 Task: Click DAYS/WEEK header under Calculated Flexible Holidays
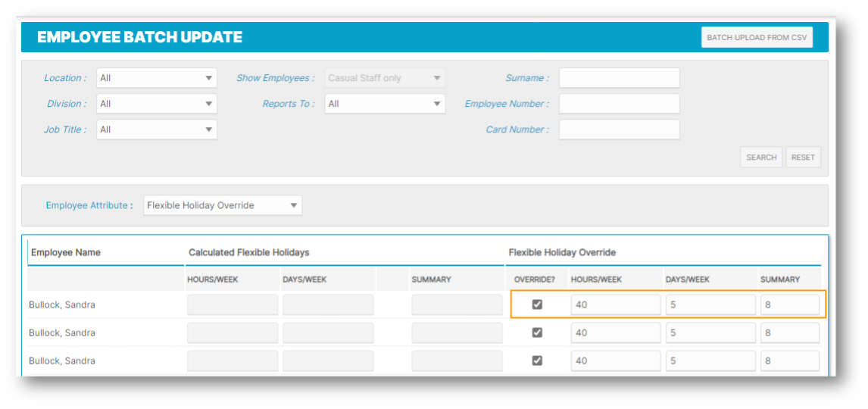tap(304, 279)
